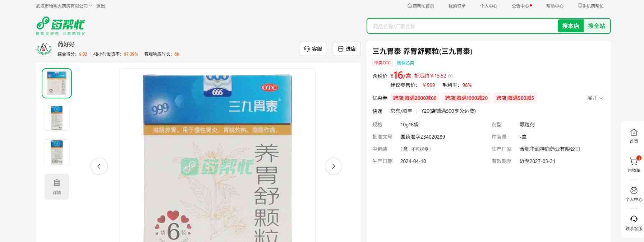644x242 pixels.
Task: Focus the drug name search field
Action: click(462, 26)
